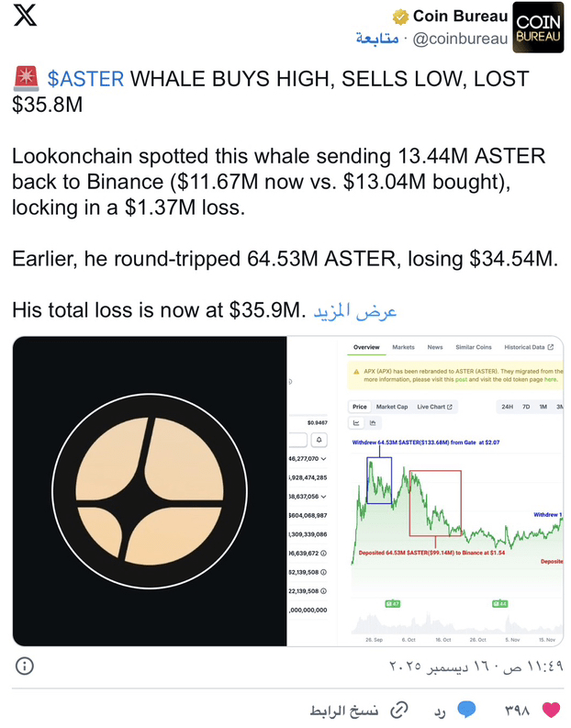The width and height of the screenshot is (571, 728).
Task: Like the post with the heart icon
Action: click(x=551, y=711)
